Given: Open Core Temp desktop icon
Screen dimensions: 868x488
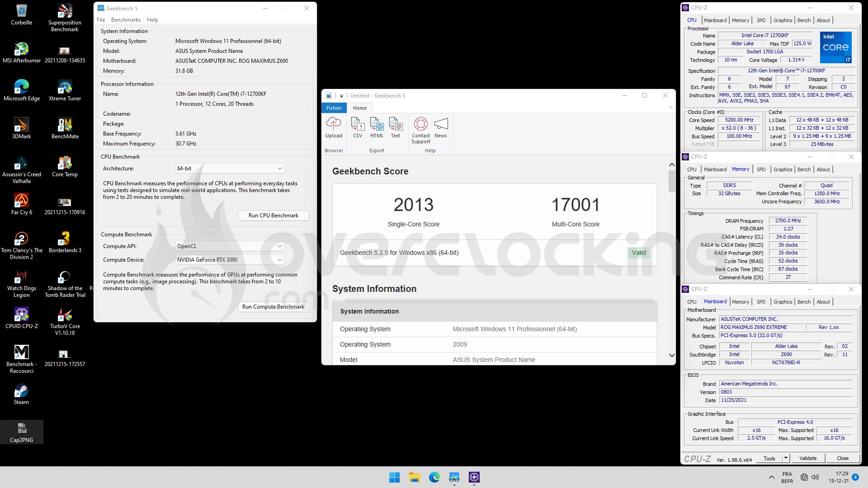Looking at the screenshot, I should [65, 166].
